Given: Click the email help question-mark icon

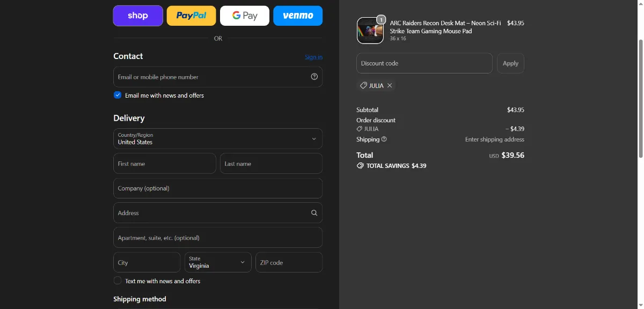Looking at the screenshot, I should point(314,77).
